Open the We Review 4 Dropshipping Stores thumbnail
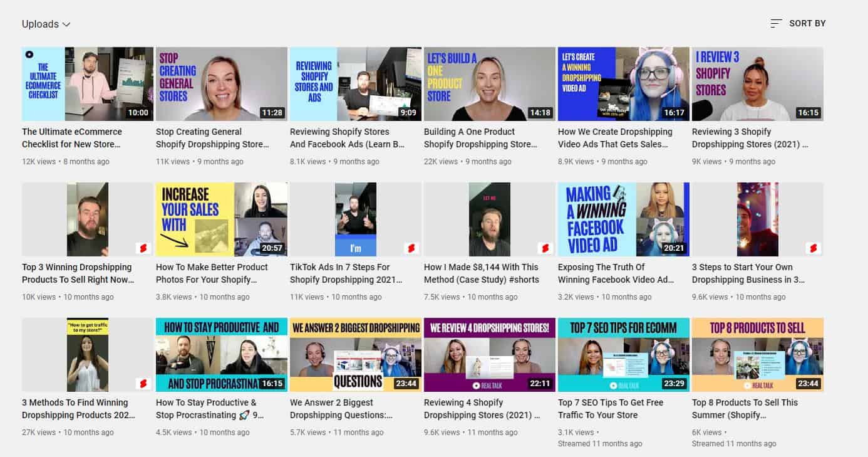The image size is (868, 457). [x=490, y=355]
